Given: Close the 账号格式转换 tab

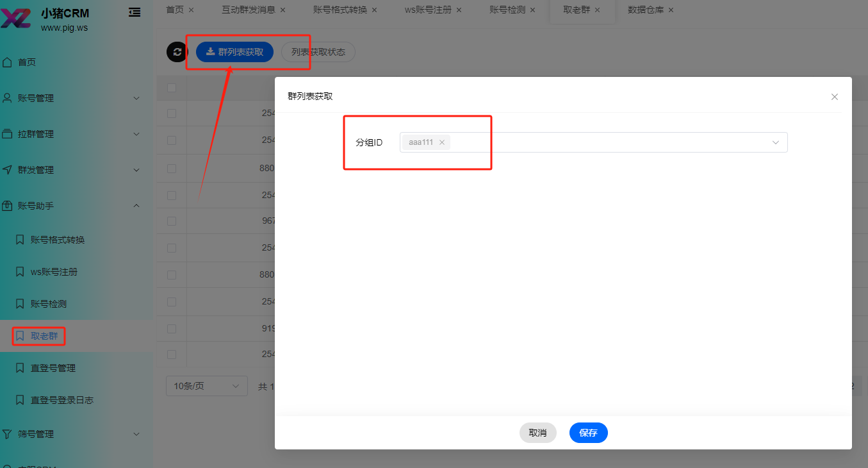Looking at the screenshot, I should 375,10.
